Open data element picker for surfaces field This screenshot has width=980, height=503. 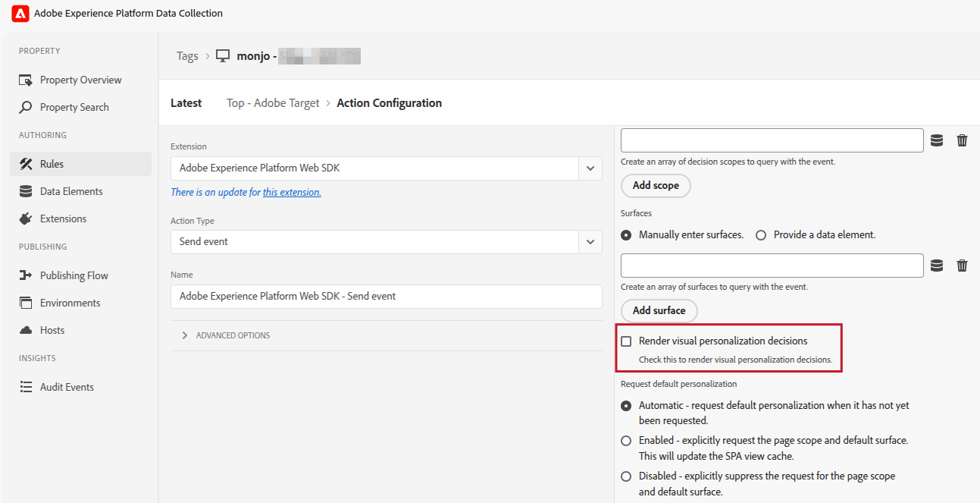point(937,266)
